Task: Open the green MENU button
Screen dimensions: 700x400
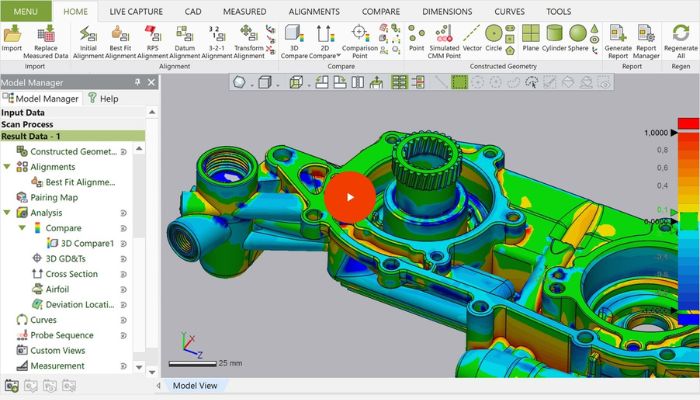Action: (25, 10)
